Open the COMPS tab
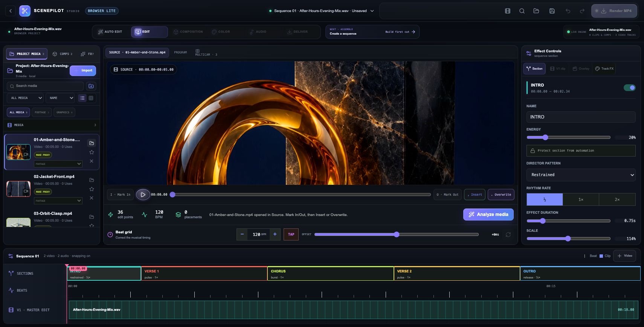Image resolution: width=644 pixels, height=327 pixels. point(63,54)
